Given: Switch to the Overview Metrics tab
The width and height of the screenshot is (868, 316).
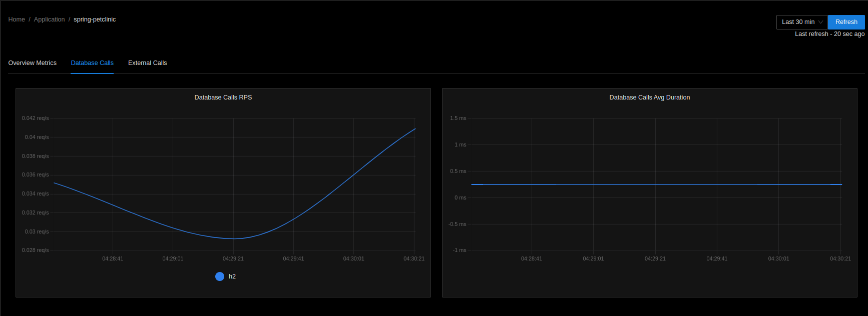Looking at the screenshot, I should coord(33,63).
